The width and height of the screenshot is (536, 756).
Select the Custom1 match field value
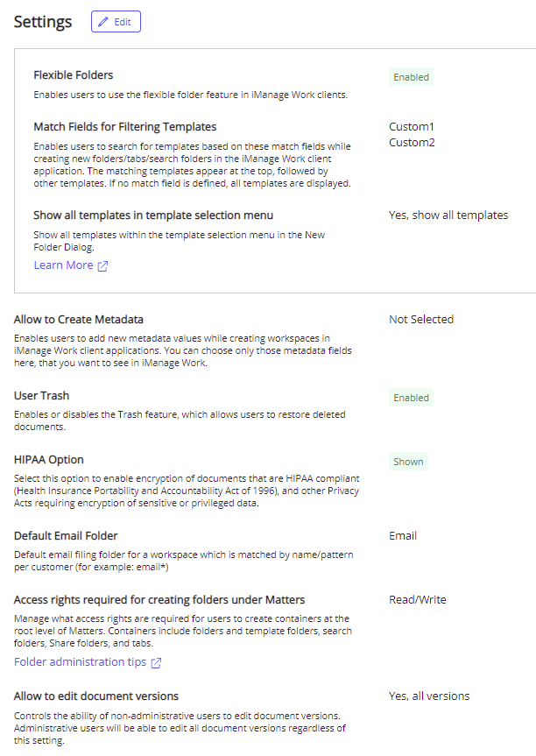(x=412, y=127)
